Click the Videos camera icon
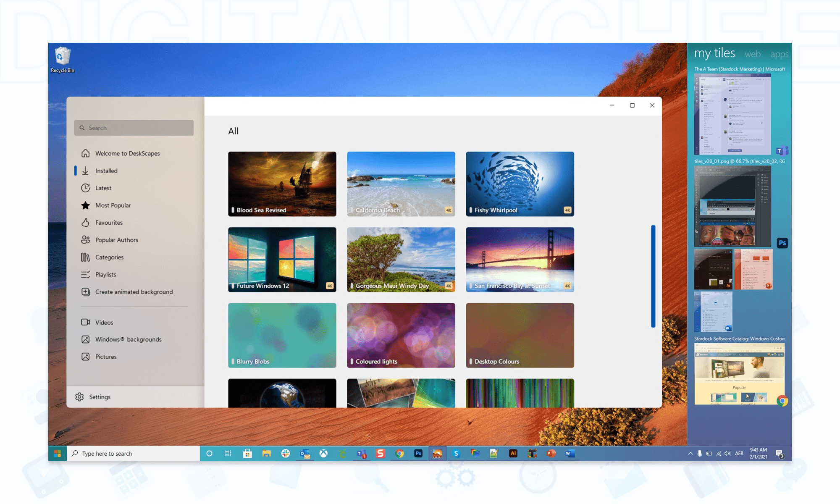This screenshot has height=504, width=840. [x=85, y=322]
